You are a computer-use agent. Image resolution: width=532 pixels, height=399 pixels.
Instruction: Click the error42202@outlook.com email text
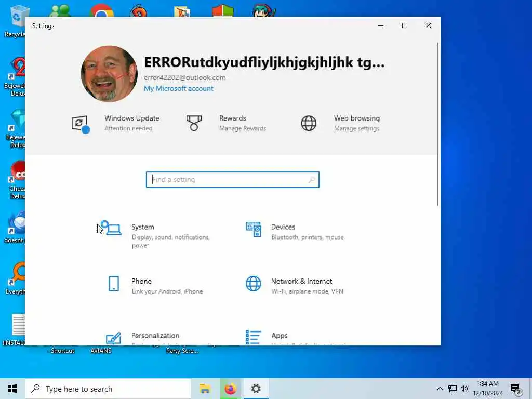[184, 78]
